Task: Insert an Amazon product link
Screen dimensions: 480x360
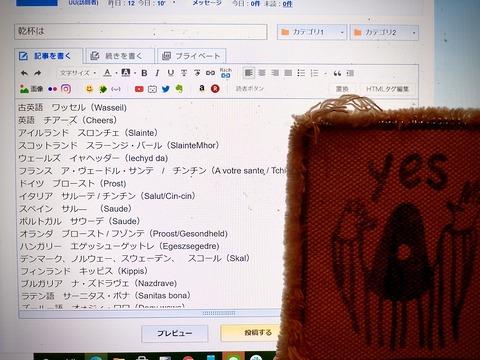Action: (x=202, y=88)
